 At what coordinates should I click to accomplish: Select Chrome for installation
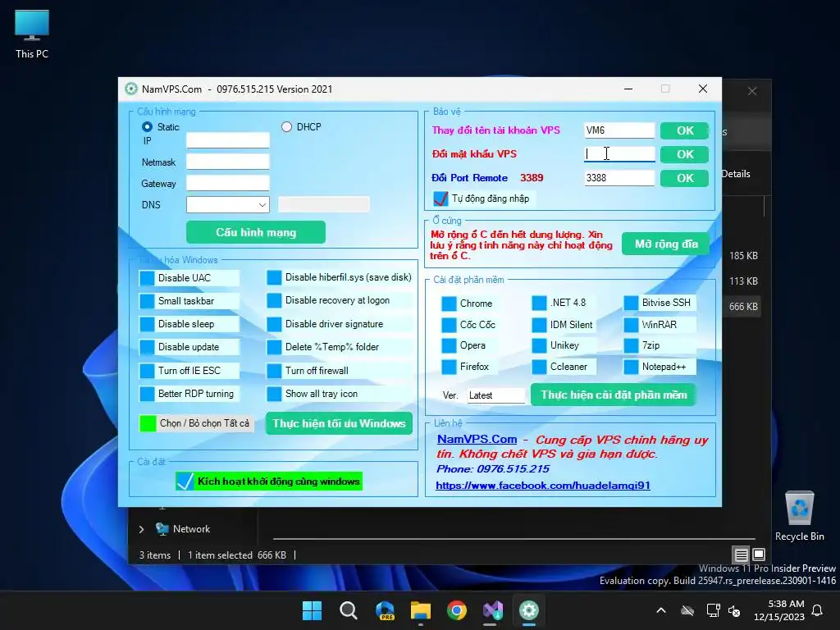click(x=449, y=304)
